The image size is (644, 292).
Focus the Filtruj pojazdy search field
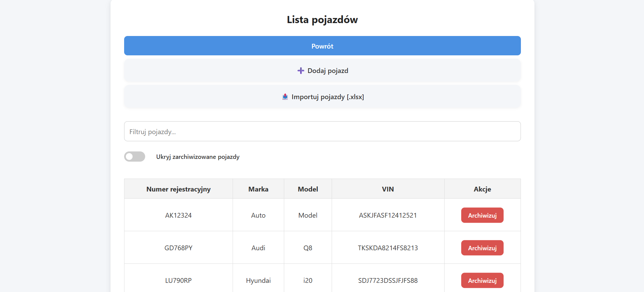click(322, 131)
